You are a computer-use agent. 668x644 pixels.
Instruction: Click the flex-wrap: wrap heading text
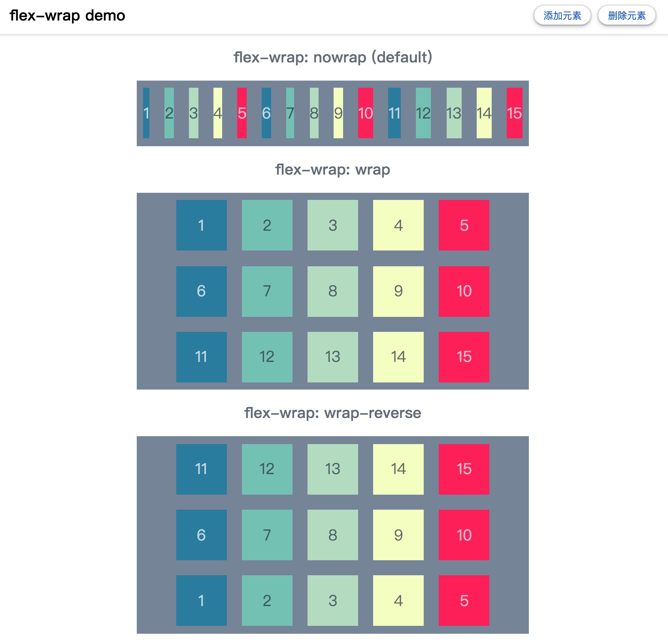(x=333, y=169)
